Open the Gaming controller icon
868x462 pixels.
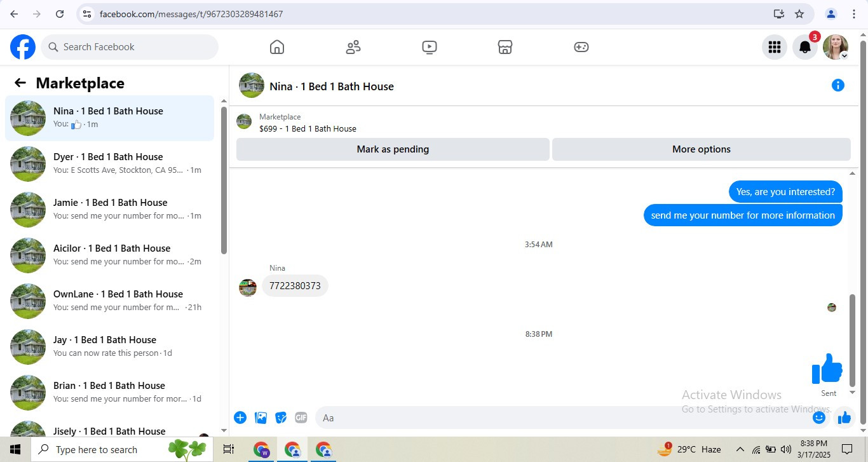coord(581,47)
